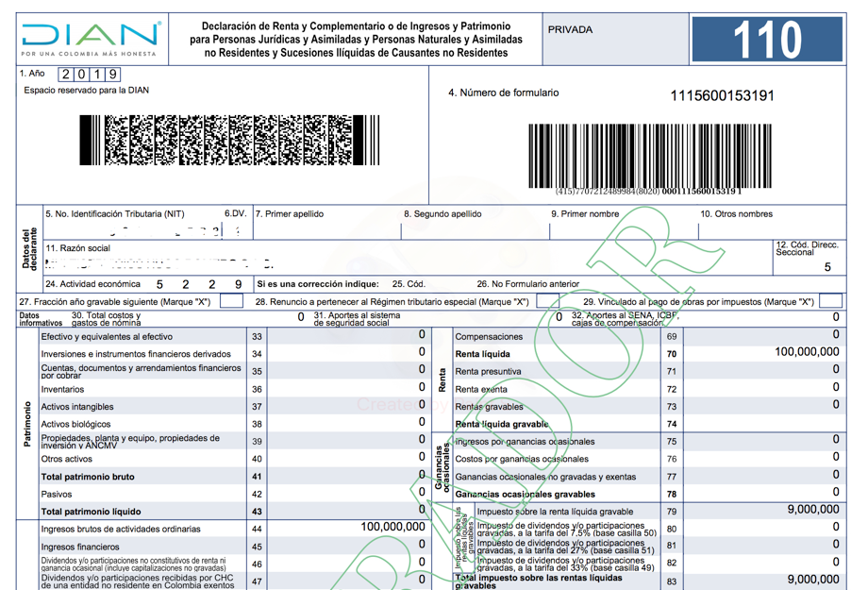Click the NIT identification field
868x590 pixels.
pos(133,223)
